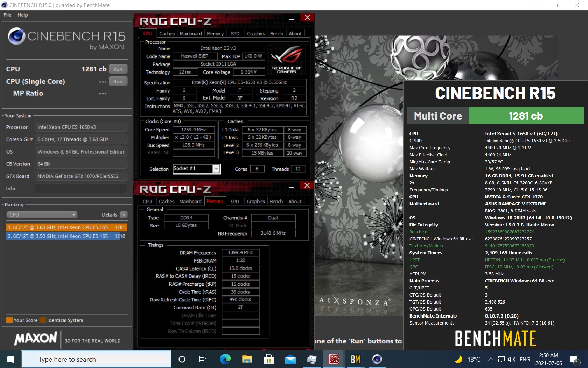Image resolution: width=588 pixels, height=368 pixels.
Task: Click the GFX Board field NVIDIA GeForce GTX 1070
Action: point(81,176)
